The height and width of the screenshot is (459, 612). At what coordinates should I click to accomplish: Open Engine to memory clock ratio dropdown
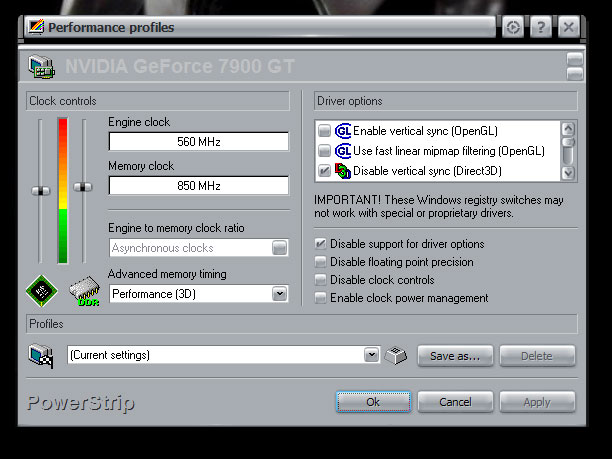pos(279,248)
